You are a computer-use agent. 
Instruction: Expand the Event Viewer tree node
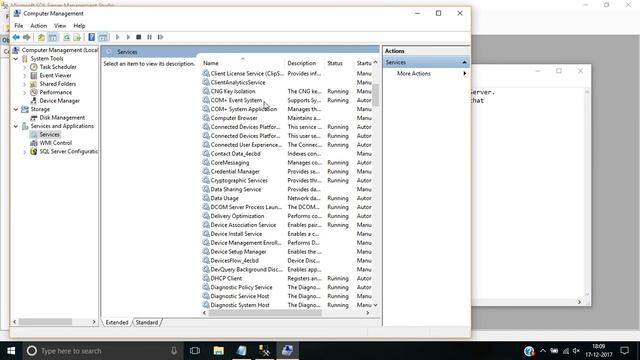[24, 76]
